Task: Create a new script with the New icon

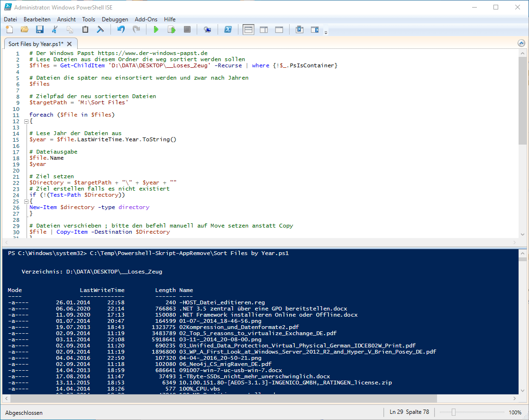Action: click(x=9, y=30)
